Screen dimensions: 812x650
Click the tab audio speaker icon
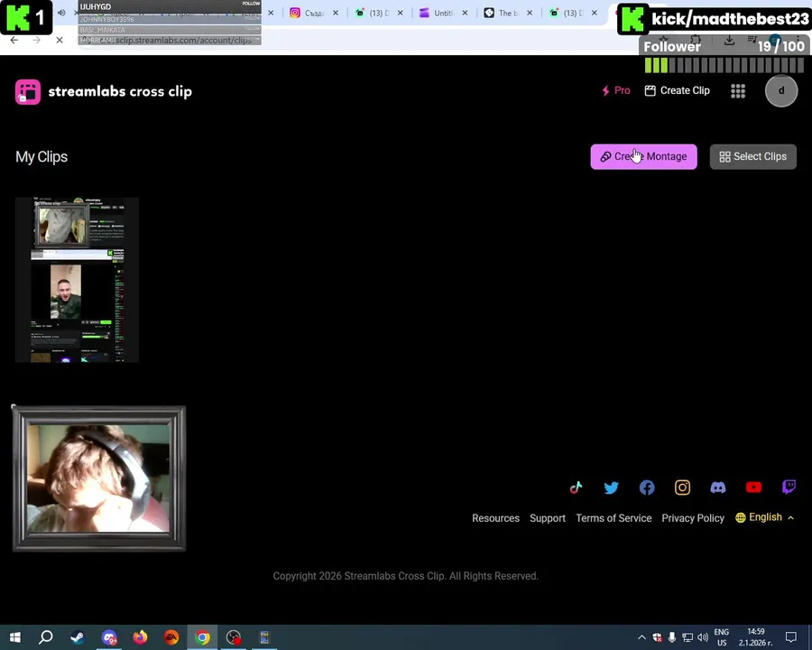point(61,13)
